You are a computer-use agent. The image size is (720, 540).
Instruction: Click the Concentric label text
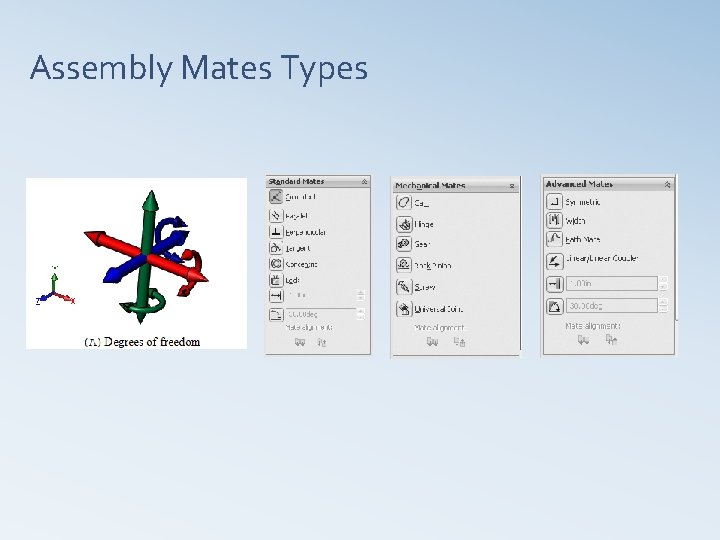(301, 264)
